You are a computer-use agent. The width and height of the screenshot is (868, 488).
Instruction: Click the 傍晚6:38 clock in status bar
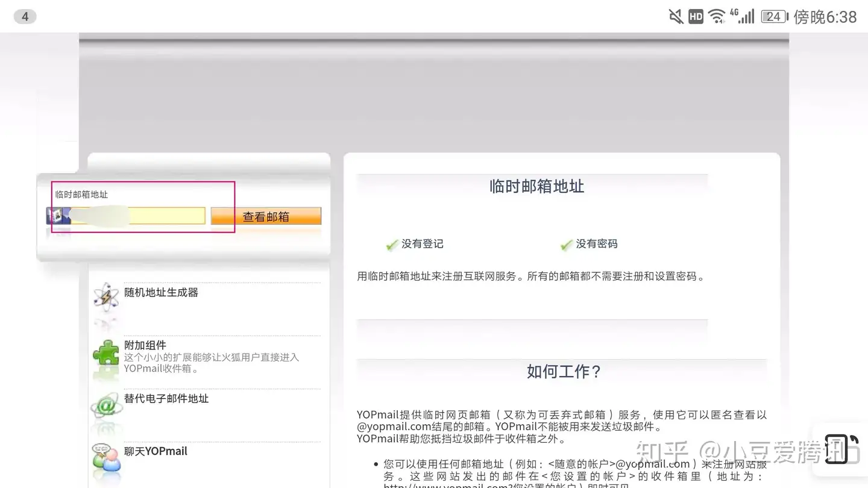[x=825, y=17]
